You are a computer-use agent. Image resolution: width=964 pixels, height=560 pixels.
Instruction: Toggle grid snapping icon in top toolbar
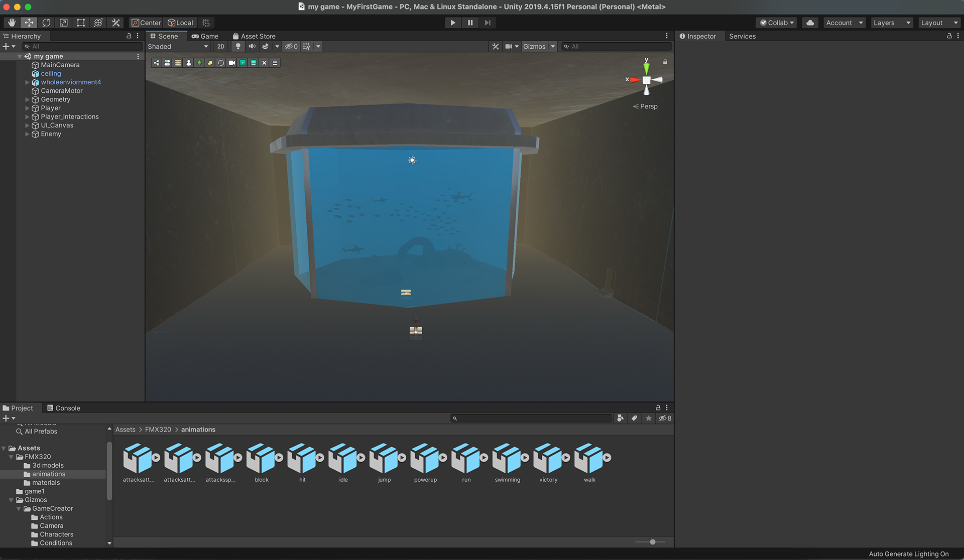(x=206, y=23)
